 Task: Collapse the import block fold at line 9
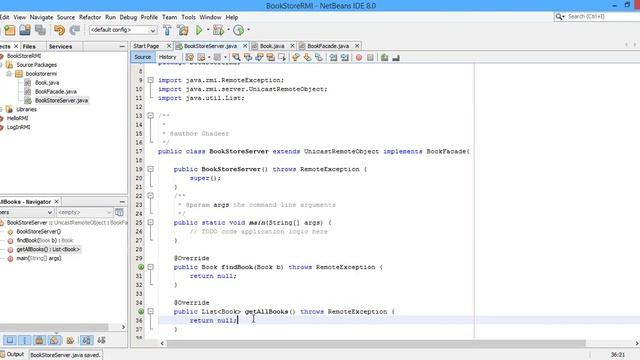pos(151,80)
